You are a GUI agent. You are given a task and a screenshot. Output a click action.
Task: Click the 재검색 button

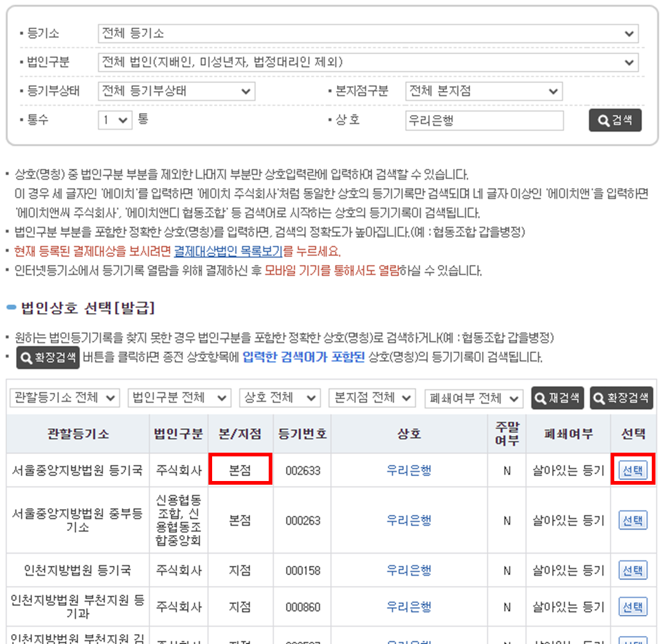pyautogui.click(x=557, y=398)
